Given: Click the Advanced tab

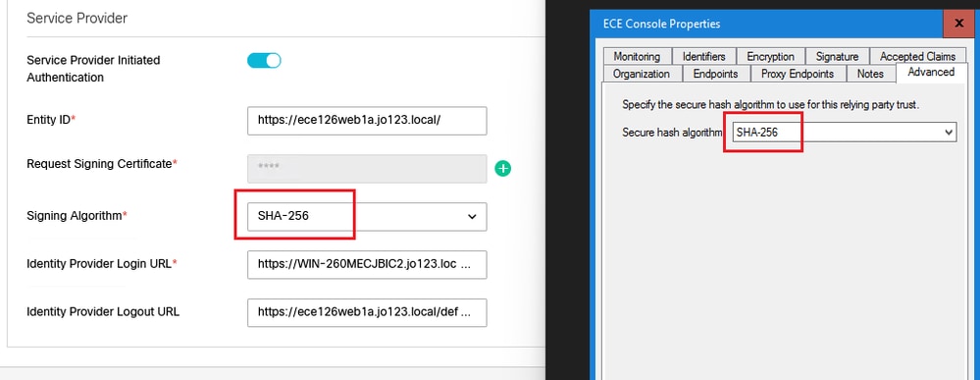Looking at the screenshot, I should tap(931, 72).
